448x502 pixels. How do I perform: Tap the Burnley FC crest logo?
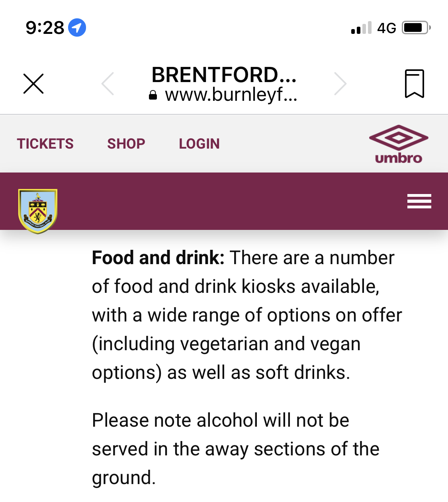(x=38, y=211)
